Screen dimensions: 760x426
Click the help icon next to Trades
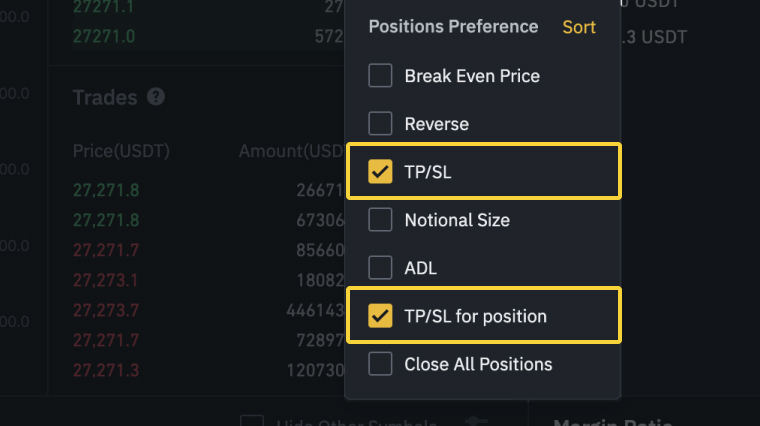[155, 97]
